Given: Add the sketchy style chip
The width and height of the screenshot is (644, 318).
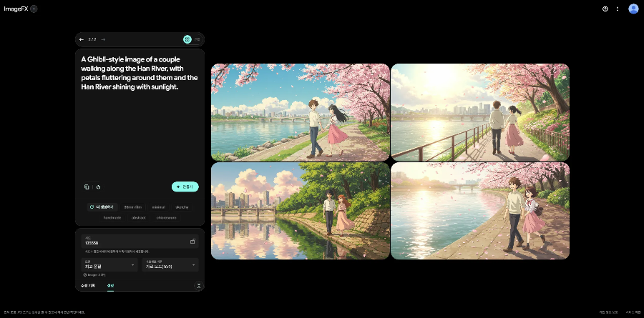Looking at the screenshot, I should click(x=182, y=207).
